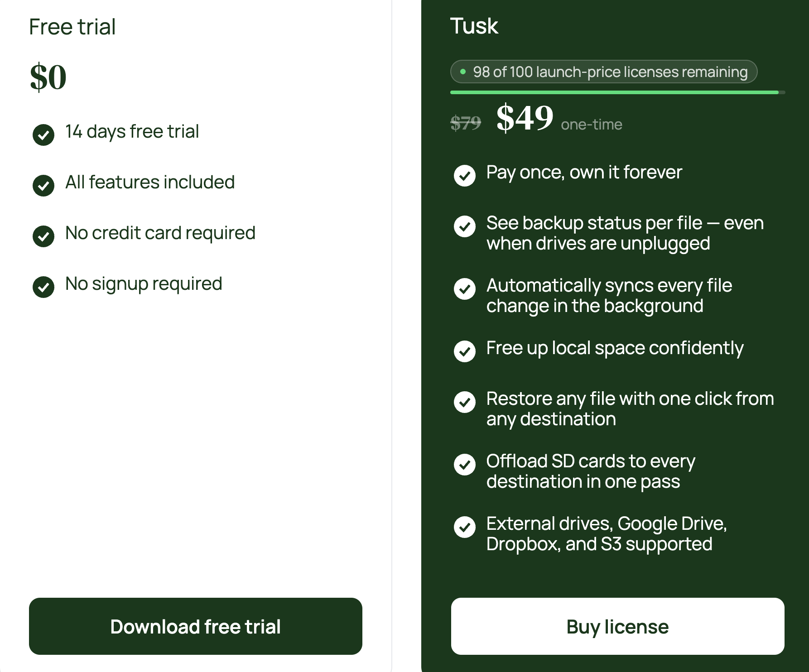Image resolution: width=809 pixels, height=672 pixels.
Task: Click the check icon beside No signup required
Action: coord(43,287)
